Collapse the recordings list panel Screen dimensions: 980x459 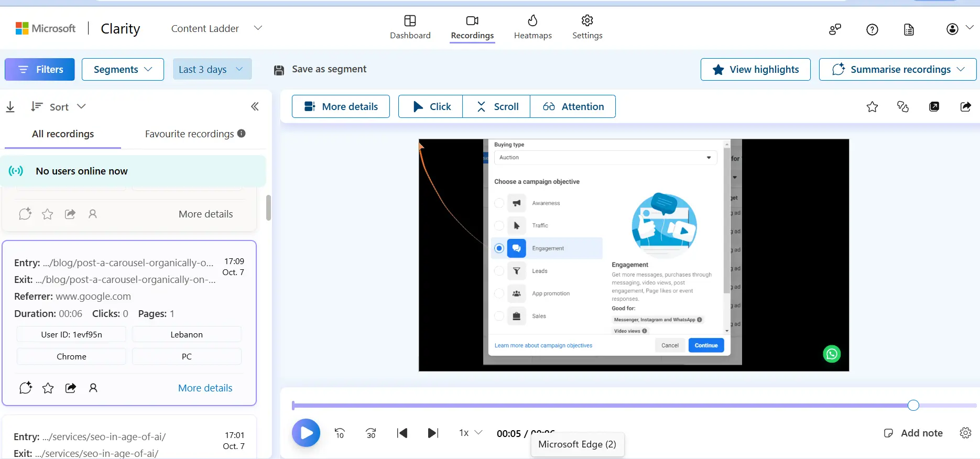coord(255,107)
